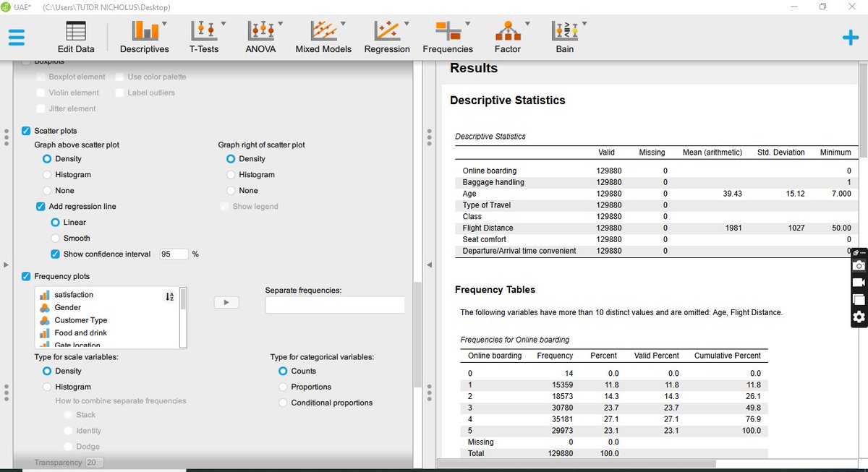Open the floating toolbar settings gear
This screenshot has width=868, height=472.
(x=859, y=317)
